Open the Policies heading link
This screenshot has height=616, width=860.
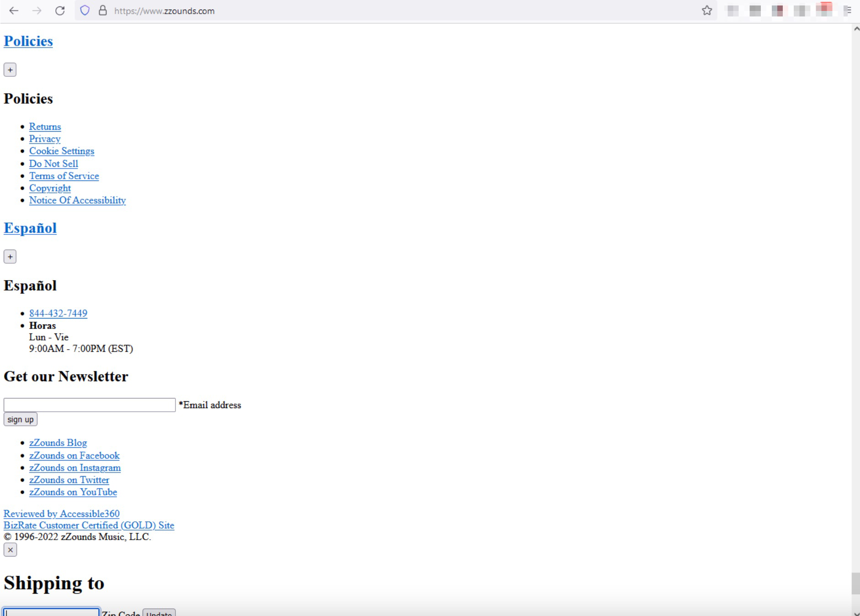point(28,41)
